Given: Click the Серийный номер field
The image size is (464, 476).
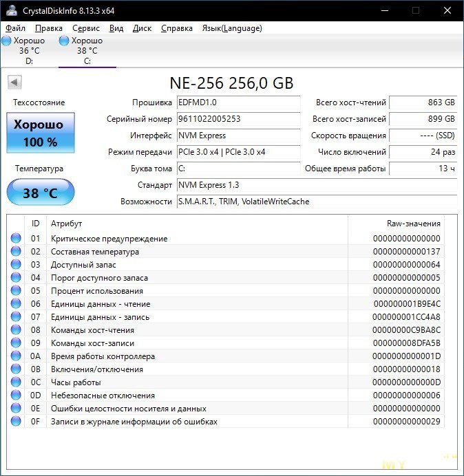Looking at the screenshot, I should [238, 119].
